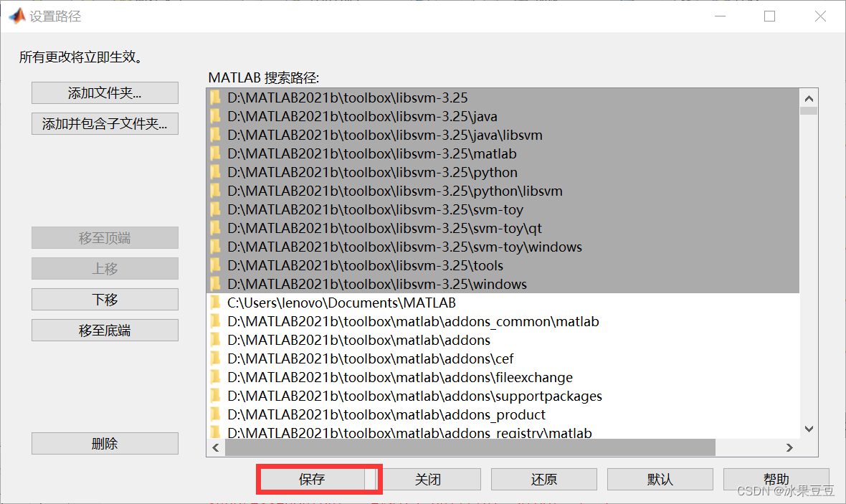
Task: Select matlab\addons\fileexchange path row
Action: (x=503, y=377)
